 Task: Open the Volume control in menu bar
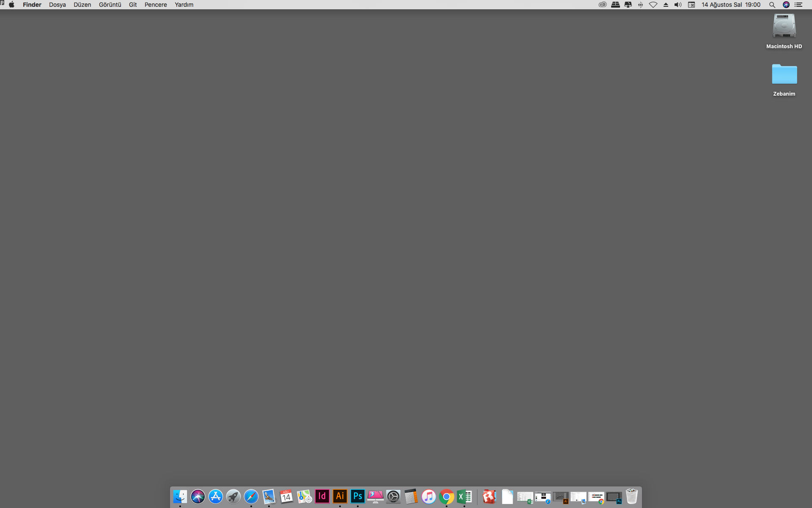click(x=678, y=5)
